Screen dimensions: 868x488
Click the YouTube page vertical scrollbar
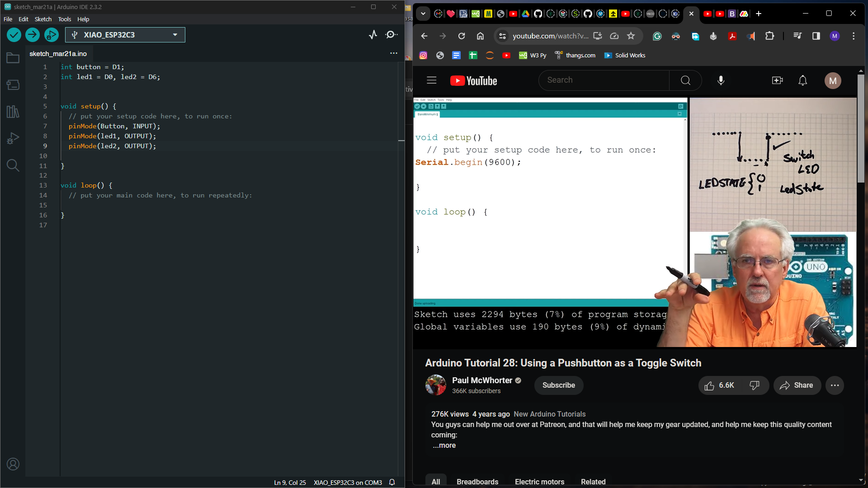[x=861, y=128]
